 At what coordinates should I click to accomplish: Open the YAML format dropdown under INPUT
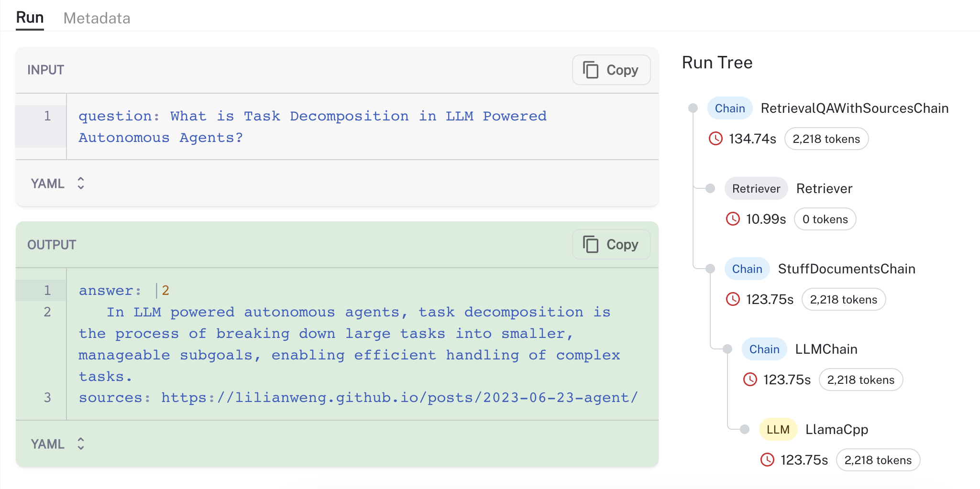point(57,184)
